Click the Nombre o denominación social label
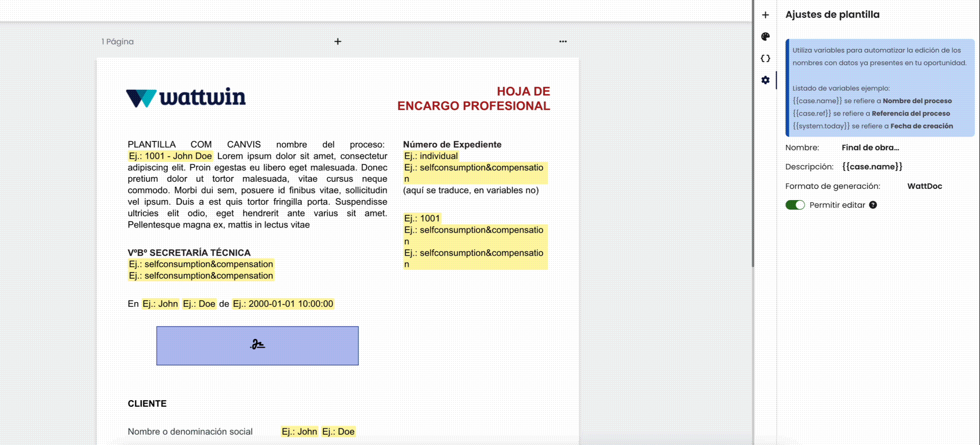980x445 pixels. (190, 432)
